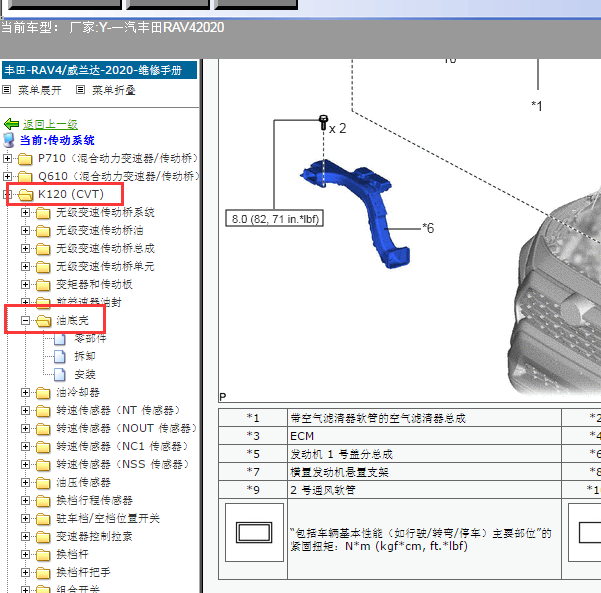The image size is (601, 593).
Task: Click the 带空气滤清器软管的空气滤清器总成 cell
Action: click(x=424, y=418)
